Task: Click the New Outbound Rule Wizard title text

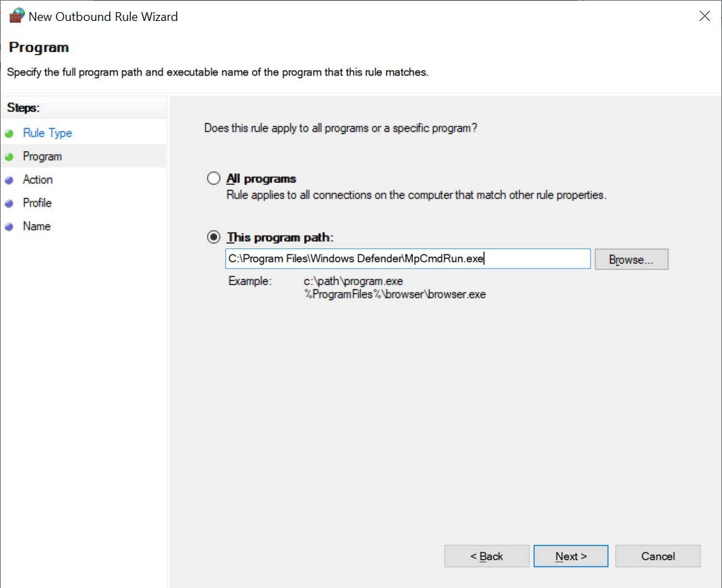Action: 103,17
